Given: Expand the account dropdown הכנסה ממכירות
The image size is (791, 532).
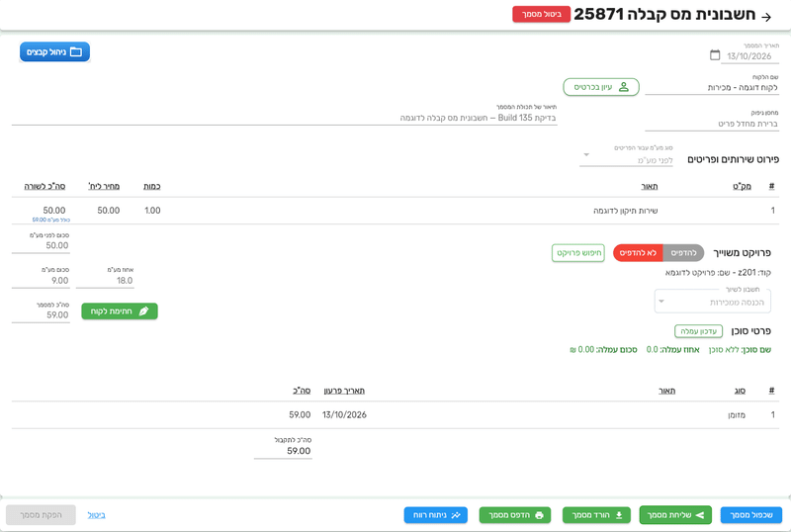Looking at the screenshot, I should tap(713, 302).
